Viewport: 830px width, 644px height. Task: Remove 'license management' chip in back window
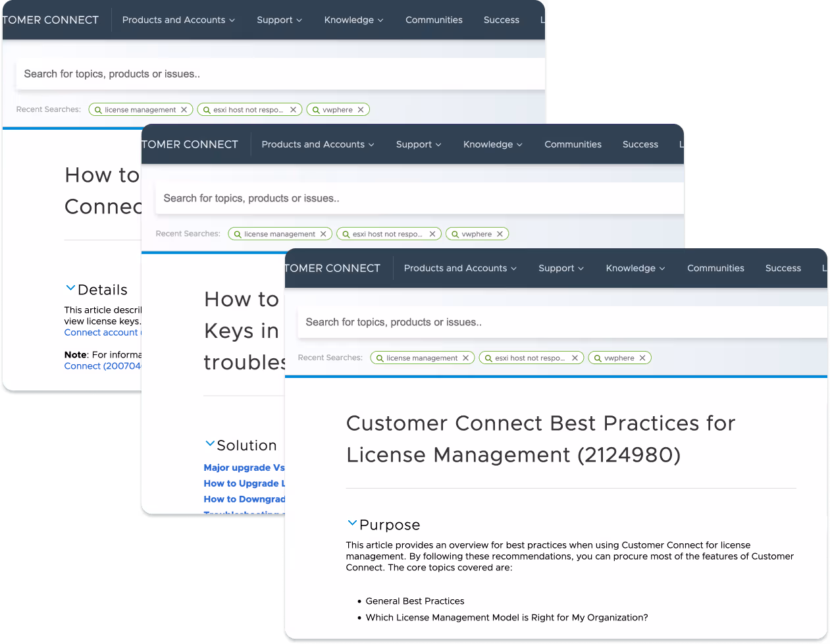coord(184,110)
